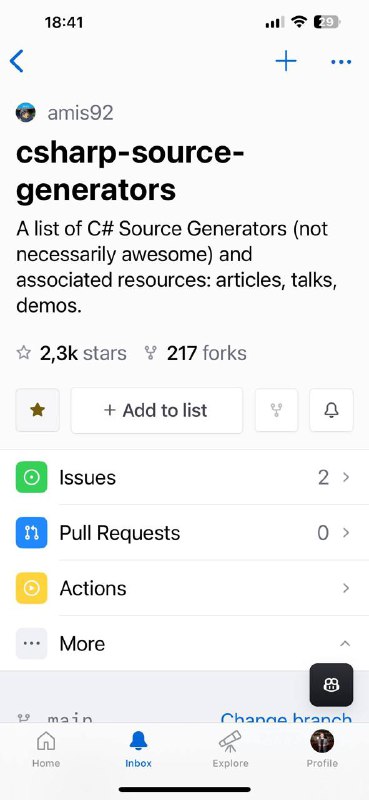The width and height of the screenshot is (369, 800).
Task: Tap the chevron beside Issues count
Action: coord(346,478)
